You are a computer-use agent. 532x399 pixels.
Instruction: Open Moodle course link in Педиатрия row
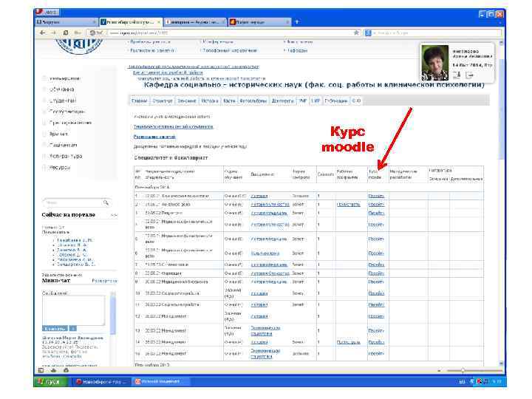click(x=376, y=213)
